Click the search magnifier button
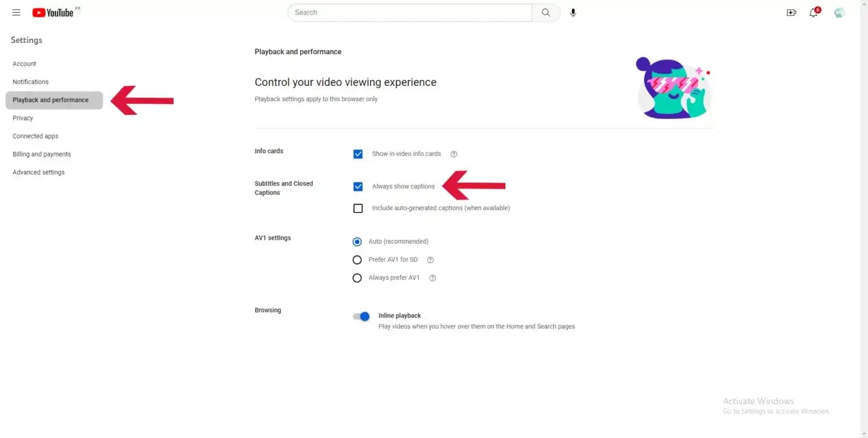 (545, 12)
